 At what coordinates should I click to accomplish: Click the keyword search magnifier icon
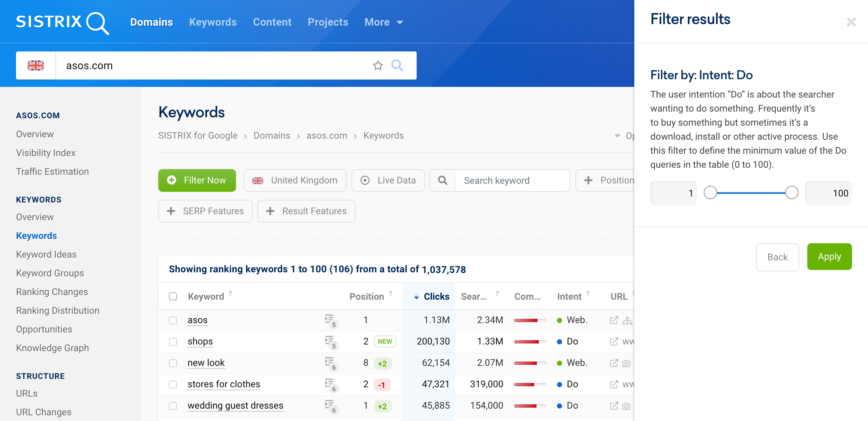(x=443, y=179)
